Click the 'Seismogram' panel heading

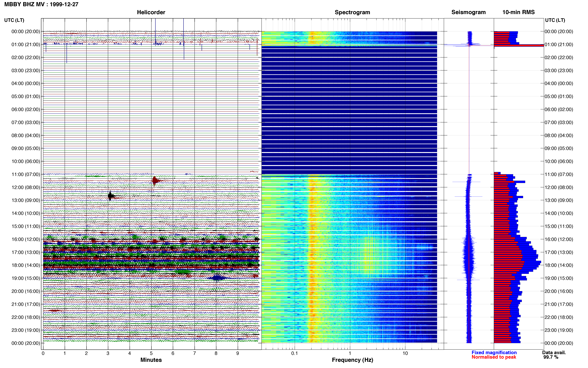point(468,12)
